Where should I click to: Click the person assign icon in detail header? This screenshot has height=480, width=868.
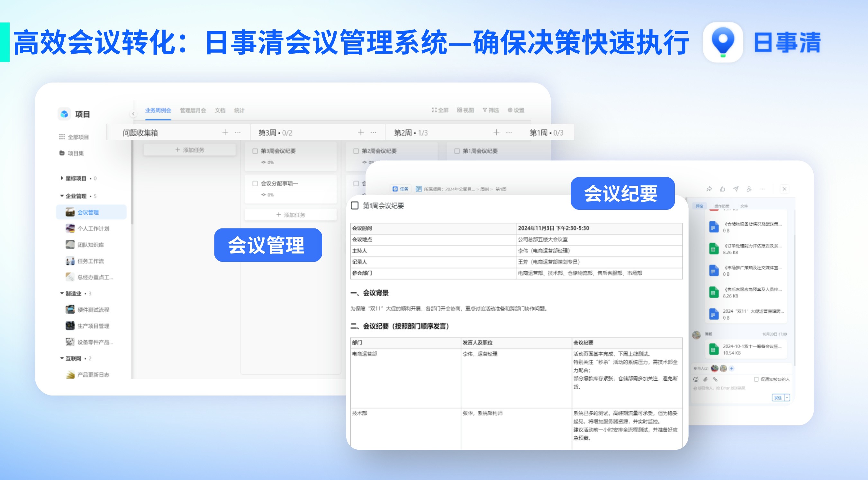[x=749, y=189]
